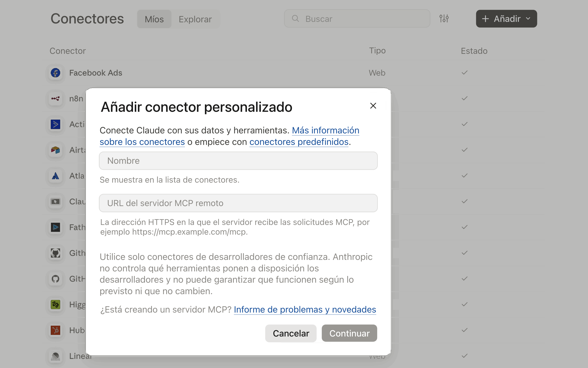
Task: Open Más información sobre los conectores link
Action: point(325,130)
